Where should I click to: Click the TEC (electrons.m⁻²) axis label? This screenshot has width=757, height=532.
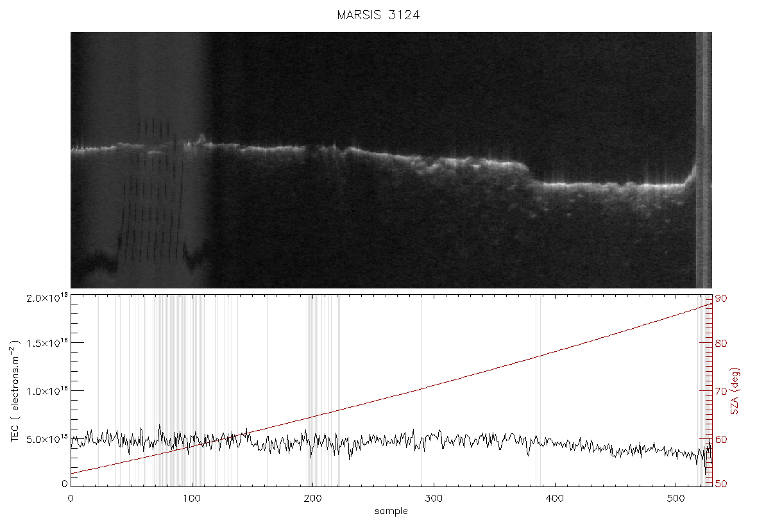tap(15, 391)
